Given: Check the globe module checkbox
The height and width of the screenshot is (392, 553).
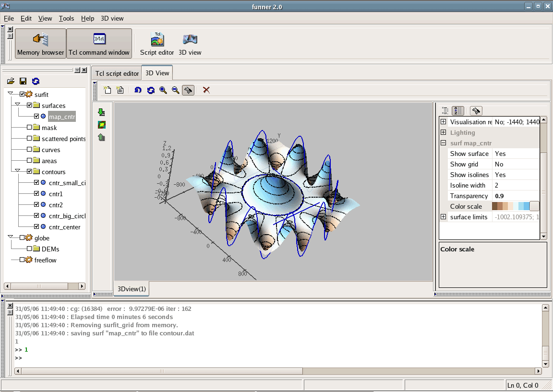Looking at the screenshot, I should coord(22,238).
